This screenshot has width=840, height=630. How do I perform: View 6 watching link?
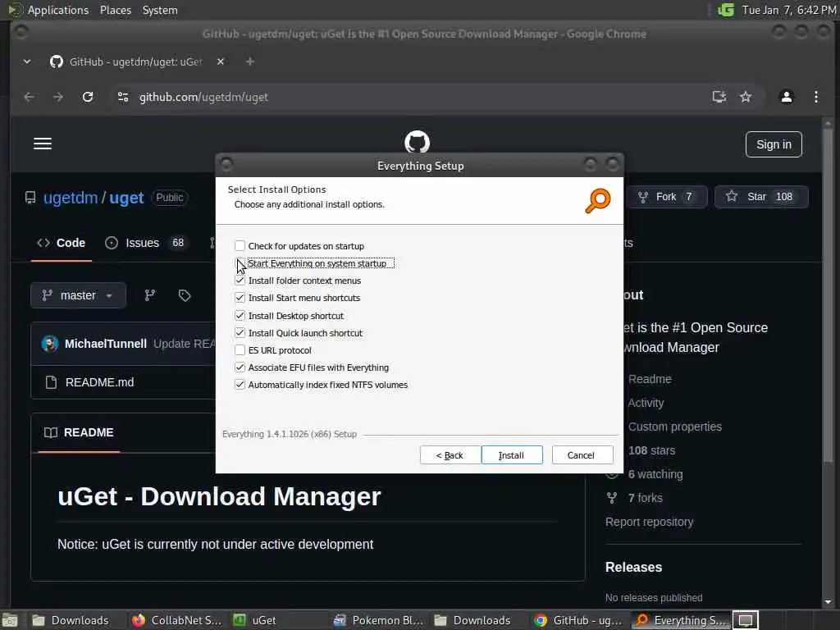pos(655,473)
